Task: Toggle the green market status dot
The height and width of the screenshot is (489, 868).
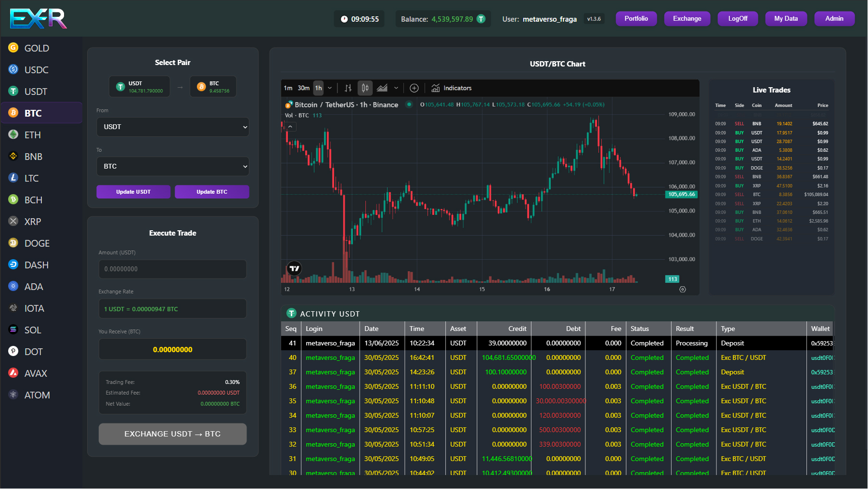Action: tap(409, 105)
